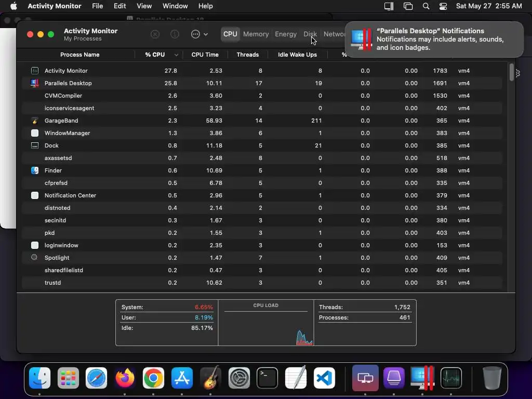Click the WindowManager process icon
Viewport: 532px width, 399px height.
[35, 133]
